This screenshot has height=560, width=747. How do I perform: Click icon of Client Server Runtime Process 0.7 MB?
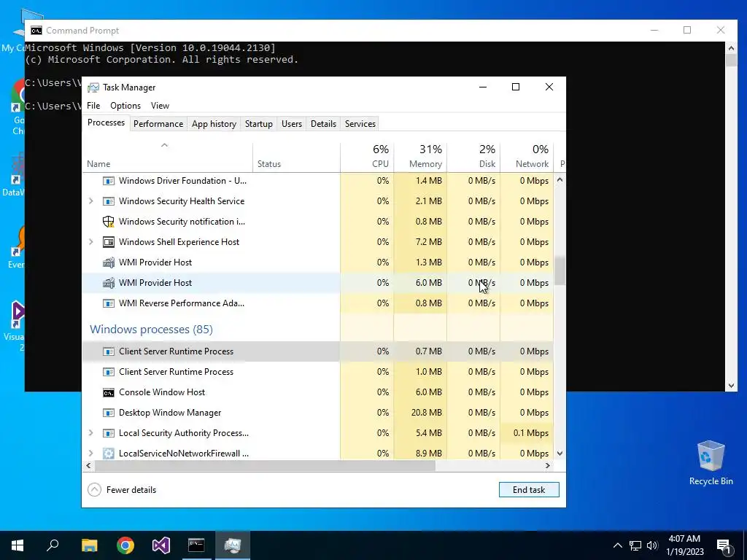tap(109, 351)
